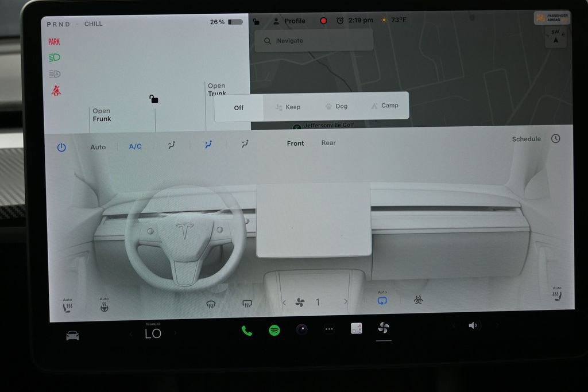This screenshot has width=588, height=392.
Task: Tap the 26% battery indicator
Action: point(226,22)
